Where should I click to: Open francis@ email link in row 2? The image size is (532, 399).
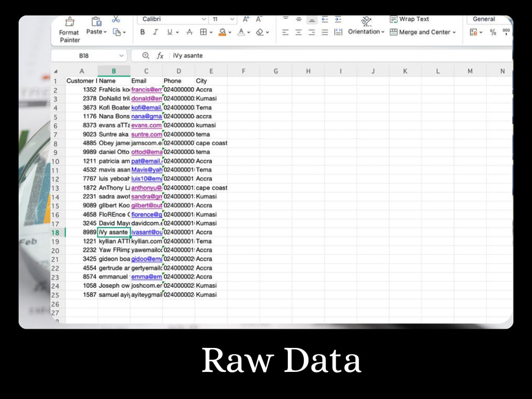[147, 89]
